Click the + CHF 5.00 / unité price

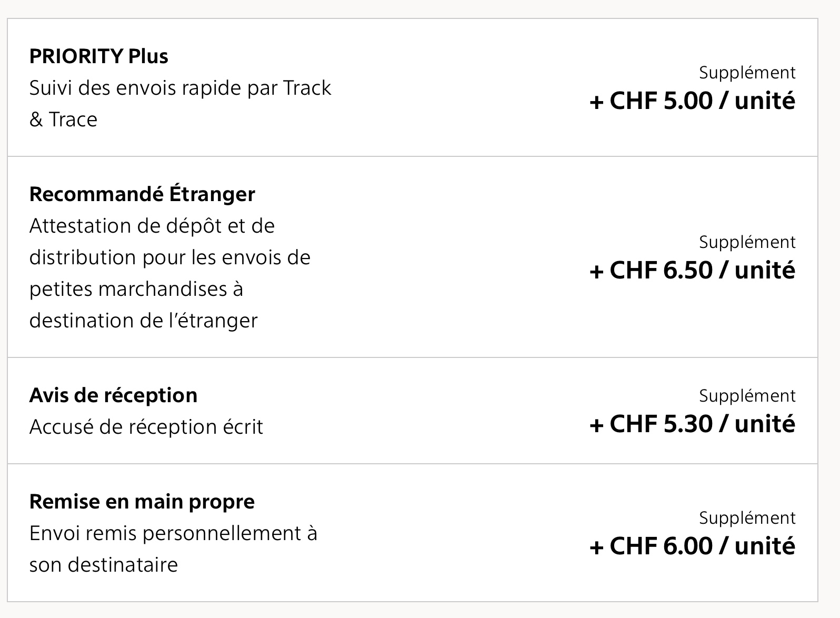tap(692, 101)
